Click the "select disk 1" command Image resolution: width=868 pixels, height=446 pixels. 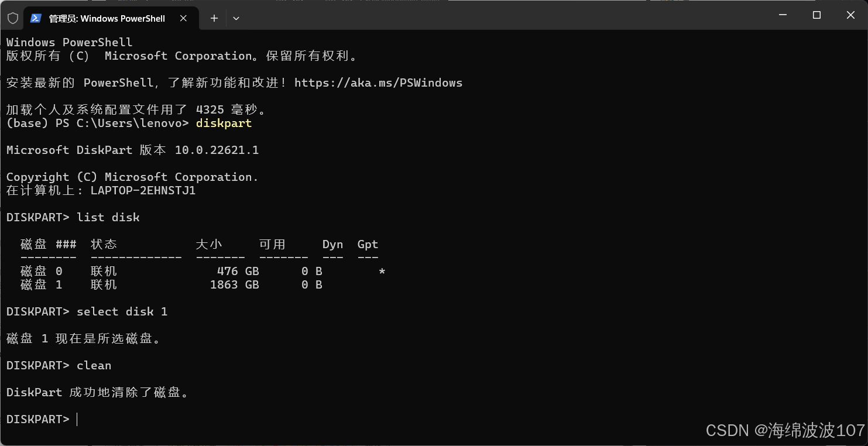pyautogui.click(x=122, y=311)
